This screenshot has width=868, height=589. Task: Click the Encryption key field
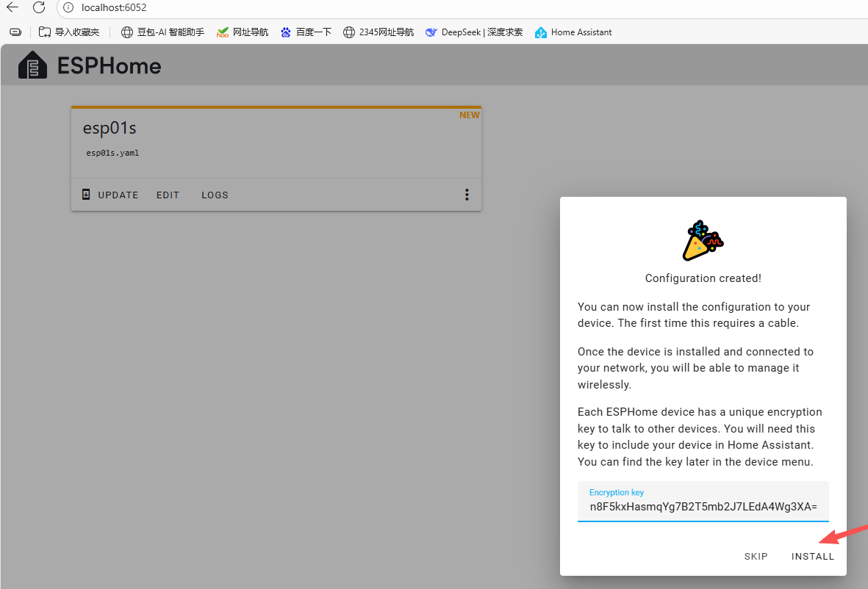pyautogui.click(x=703, y=501)
